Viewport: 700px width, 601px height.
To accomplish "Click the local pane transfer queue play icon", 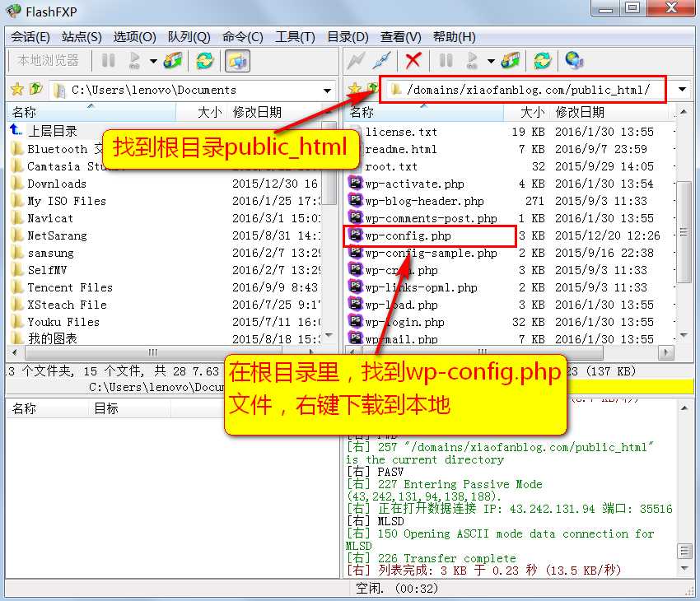I will click(x=134, y=60).
